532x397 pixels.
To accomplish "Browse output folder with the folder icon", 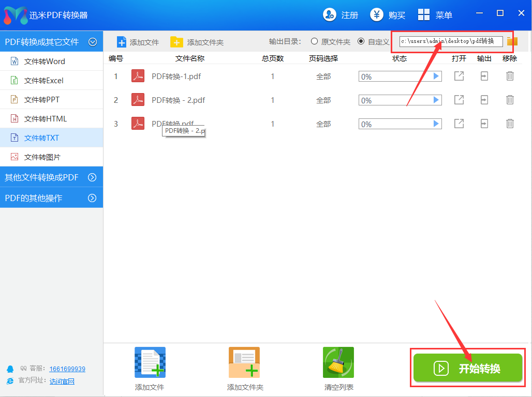I will 512,41.
